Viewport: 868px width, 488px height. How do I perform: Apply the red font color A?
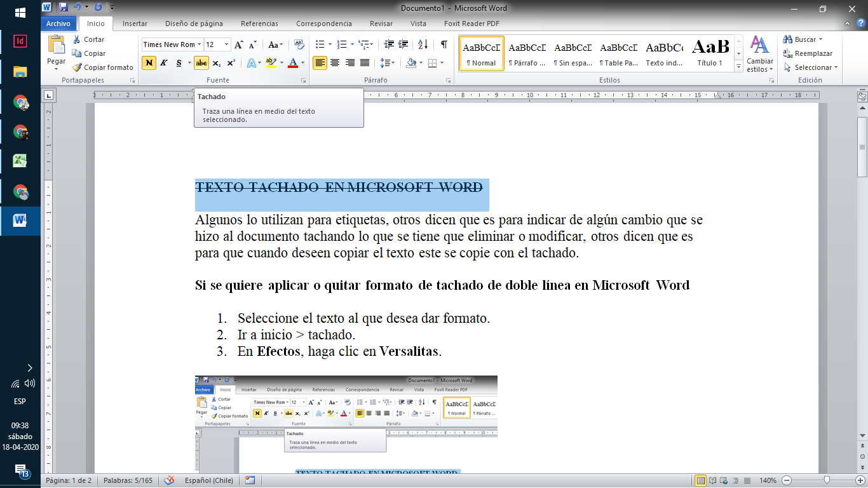[292, 63]
